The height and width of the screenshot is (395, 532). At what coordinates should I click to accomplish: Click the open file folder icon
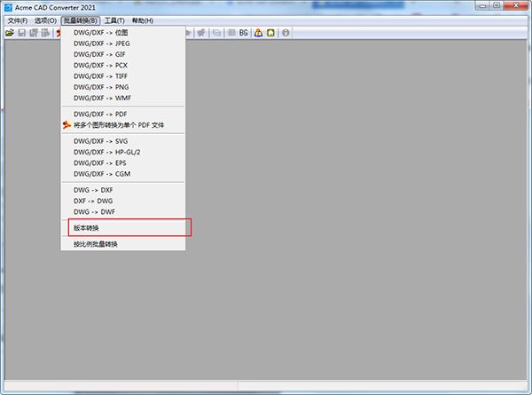pos(10,33)
